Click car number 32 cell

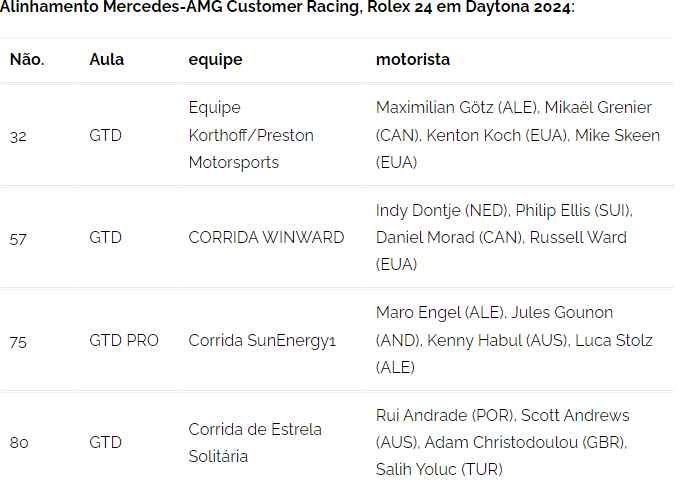coord(18,135)
